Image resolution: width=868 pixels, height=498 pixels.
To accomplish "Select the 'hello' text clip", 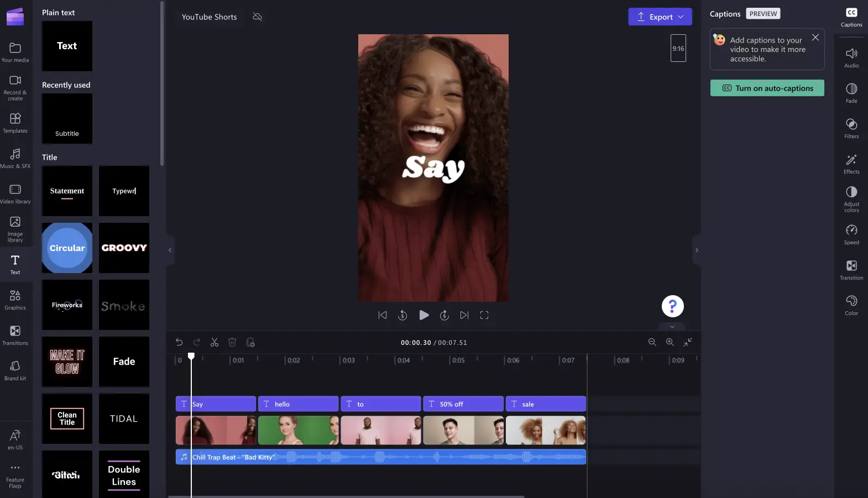I will tap(298, 404).
